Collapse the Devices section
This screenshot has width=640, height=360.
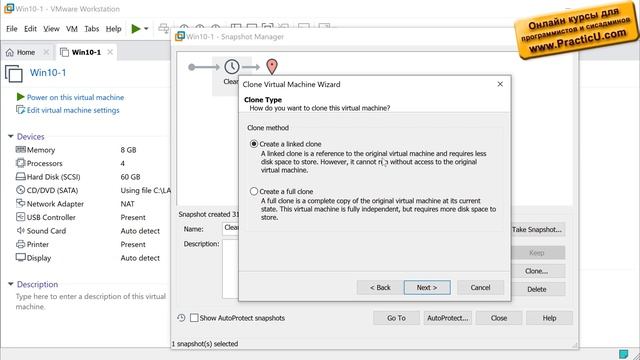[x=11, y=136]
